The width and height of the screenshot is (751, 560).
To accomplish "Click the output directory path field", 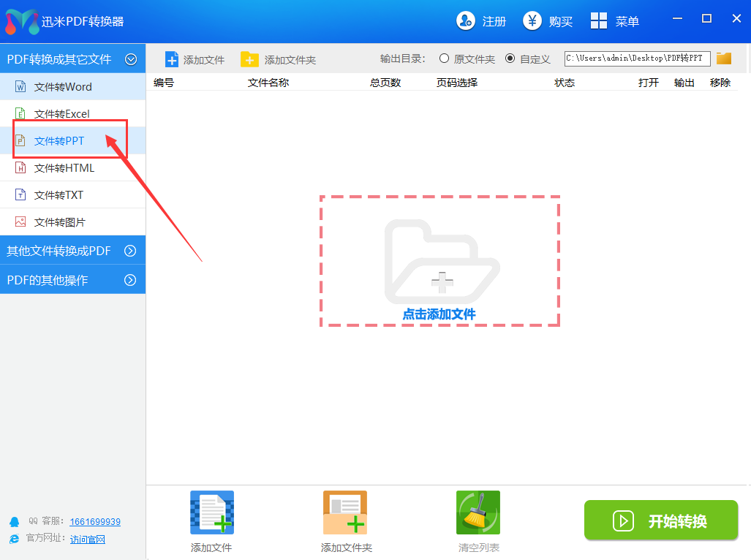I will coord(637,58).
